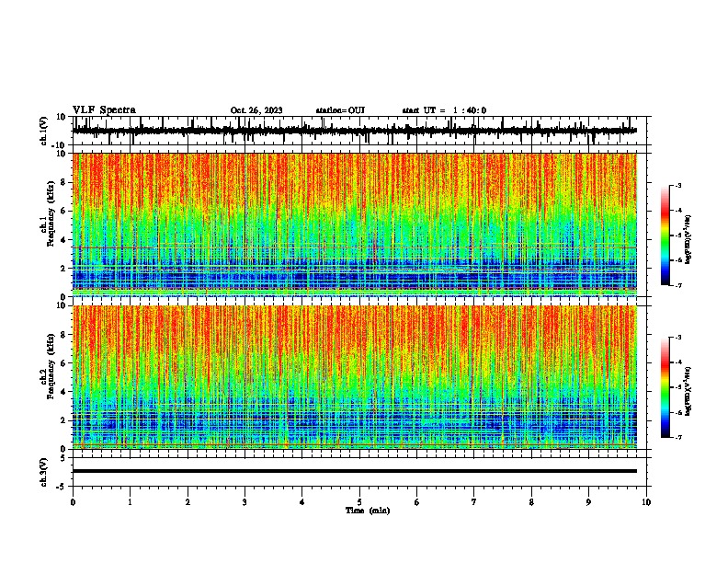Click the "8" kHz tick on ch.1 spectrogram

pyautogui.click(x=63, y=182)
